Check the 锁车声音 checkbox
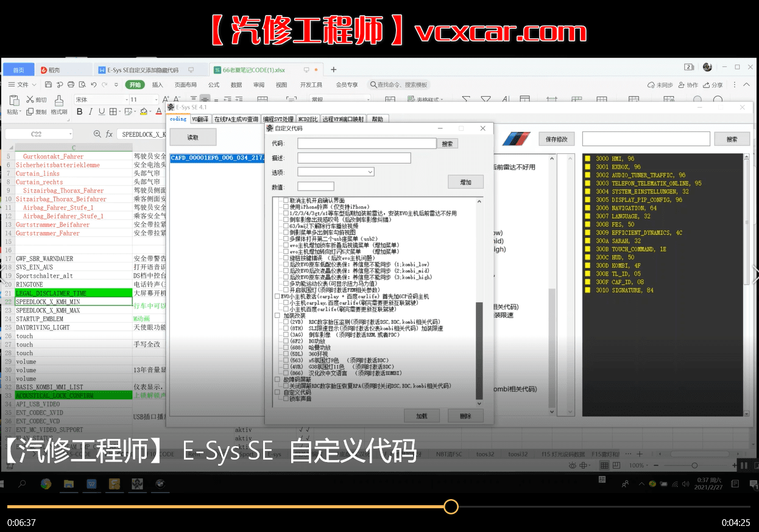759x532 pixels. [286, 399]
